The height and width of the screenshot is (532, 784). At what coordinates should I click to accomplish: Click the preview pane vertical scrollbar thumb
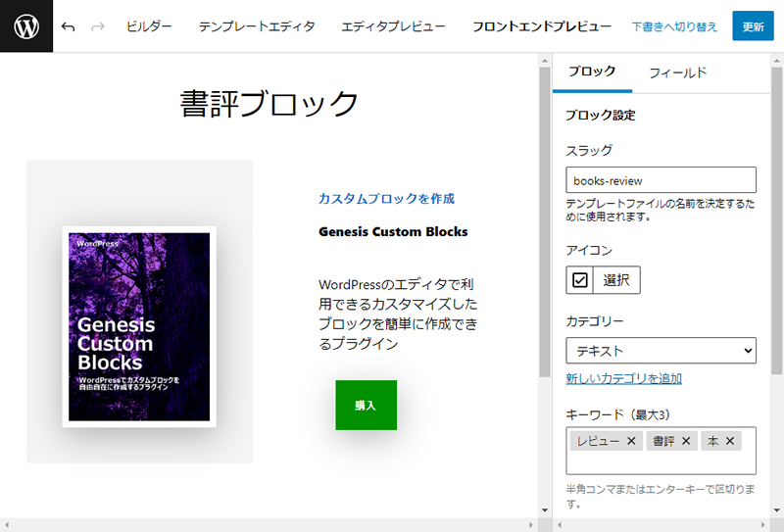[545, 222]
